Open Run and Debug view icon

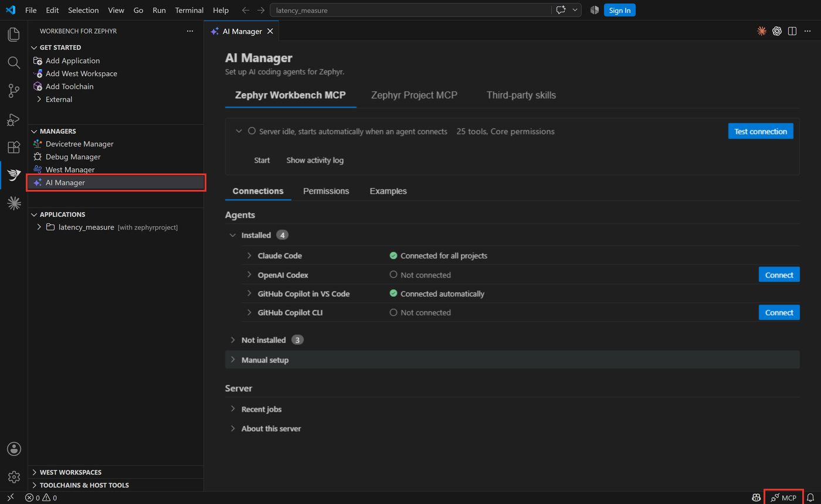coord(13,119)
